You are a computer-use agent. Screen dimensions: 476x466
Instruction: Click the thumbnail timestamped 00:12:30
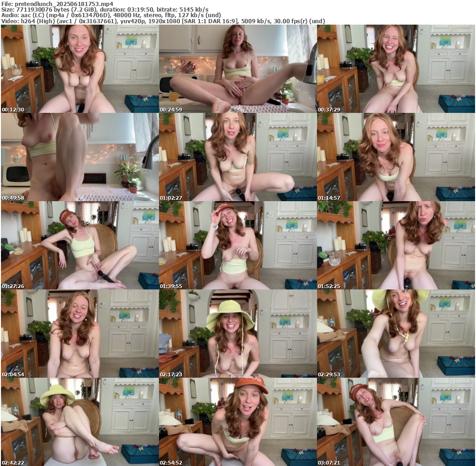point(79,69)
